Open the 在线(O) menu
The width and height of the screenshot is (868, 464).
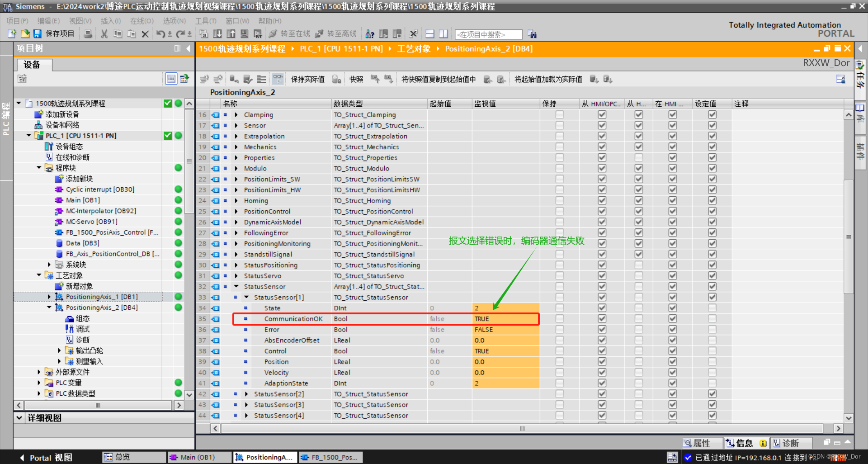(142, 21)
